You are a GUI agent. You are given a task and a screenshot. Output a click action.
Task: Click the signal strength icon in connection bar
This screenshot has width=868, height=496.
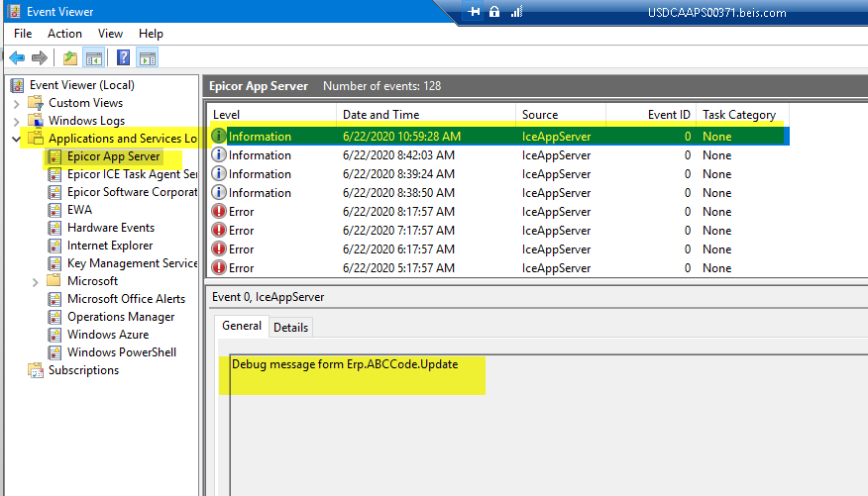click(516, 12)
